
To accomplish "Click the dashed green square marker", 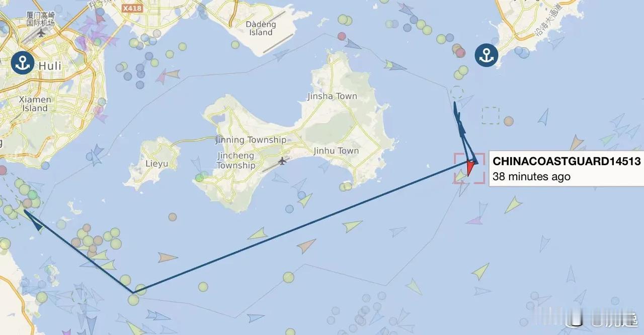I will tap(491, 115).
